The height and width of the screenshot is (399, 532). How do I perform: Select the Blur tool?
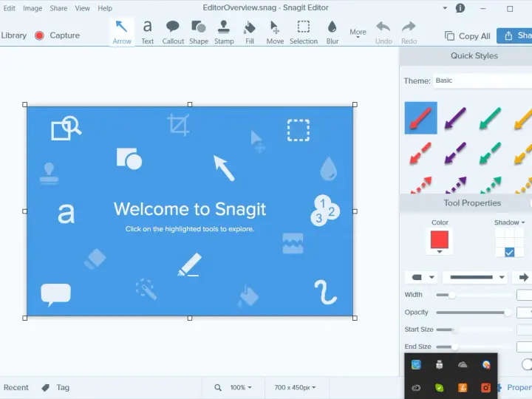[x=332, y=33]
